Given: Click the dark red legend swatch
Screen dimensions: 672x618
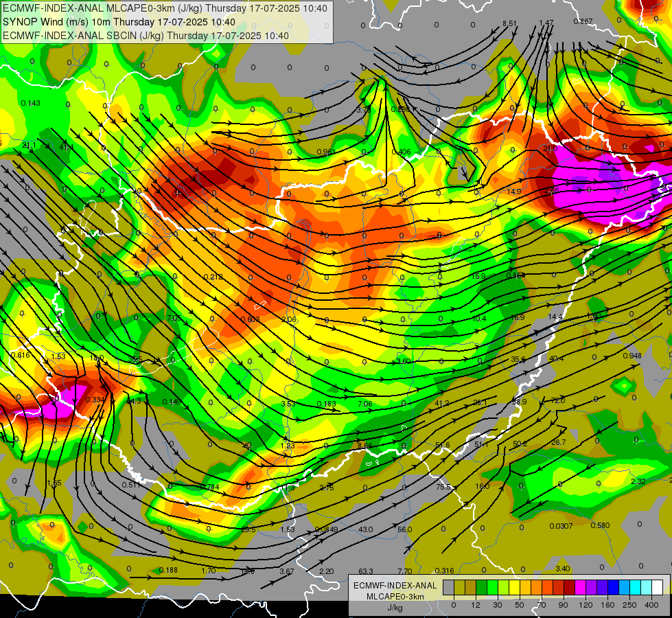Looking at the screenshot, I should [570, 588].
